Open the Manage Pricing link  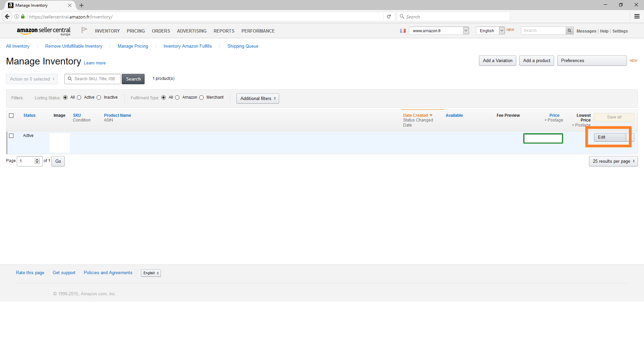coord(133,46)
